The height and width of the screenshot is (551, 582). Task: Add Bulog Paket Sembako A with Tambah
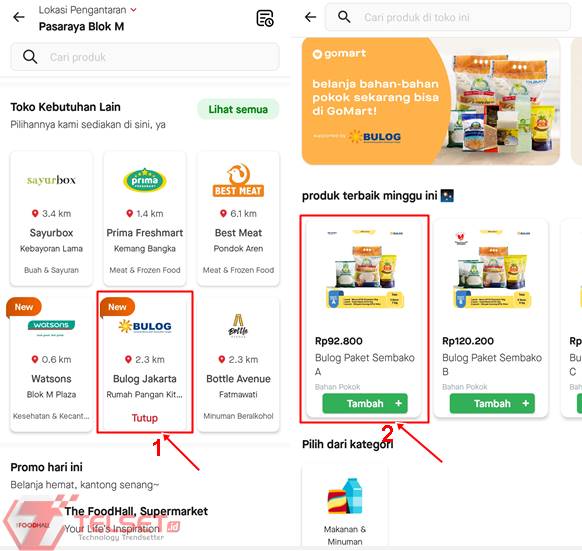coord(365,403)
